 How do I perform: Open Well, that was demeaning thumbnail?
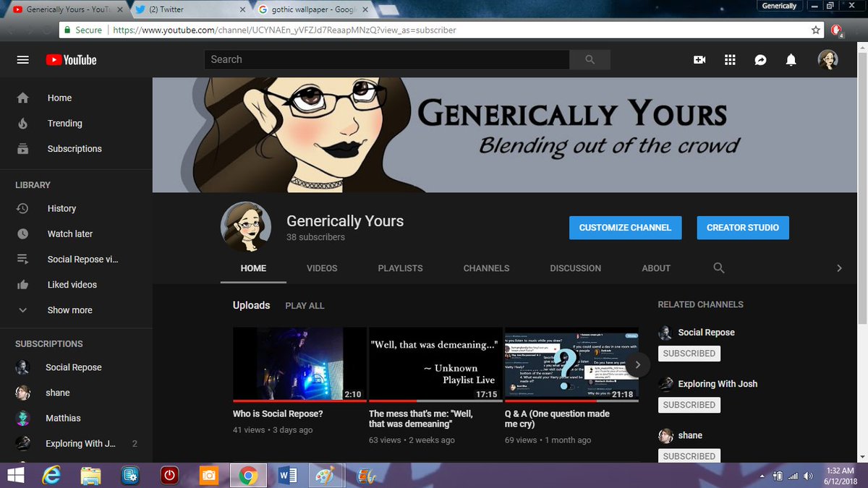point(435,364)
